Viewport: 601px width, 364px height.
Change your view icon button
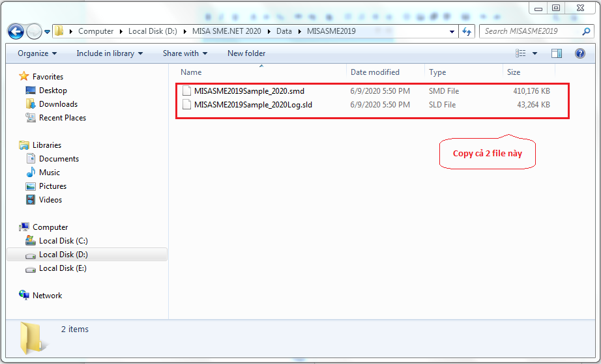(x=521, y=53)
